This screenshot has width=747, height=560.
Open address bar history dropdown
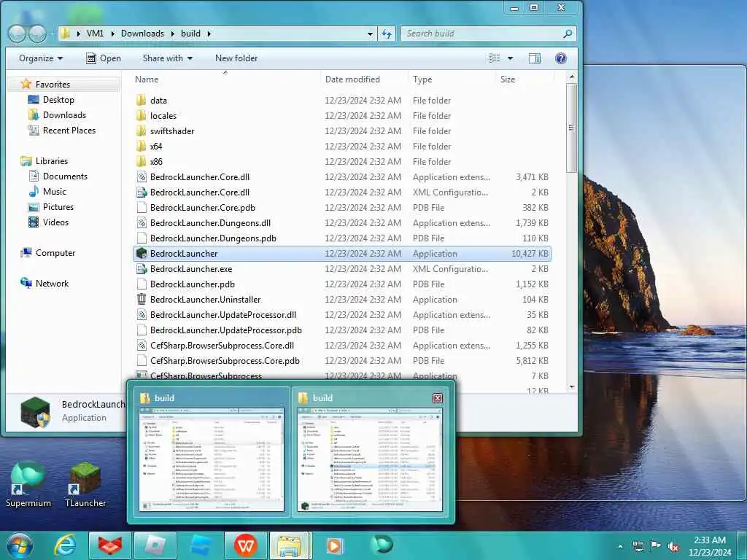[370, 34]
